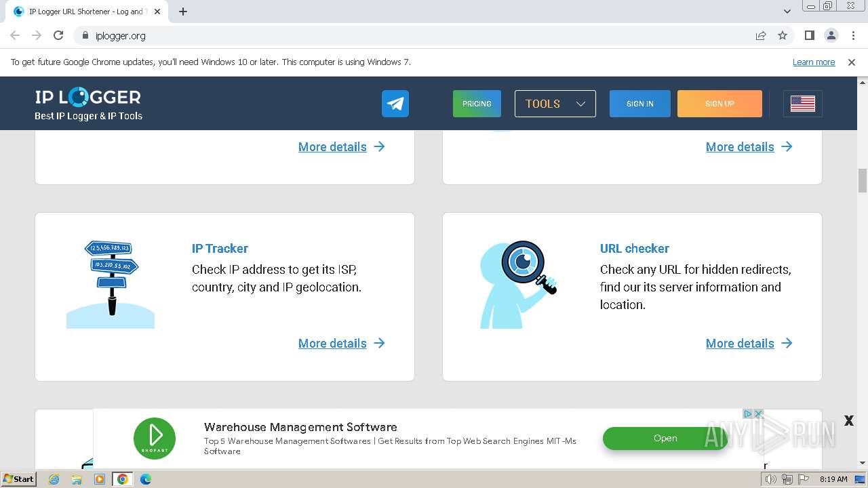Click the Best IP Logger & IP Tools tagline
The height and width of the screenshot is (488, 868).
pos(89,116)
